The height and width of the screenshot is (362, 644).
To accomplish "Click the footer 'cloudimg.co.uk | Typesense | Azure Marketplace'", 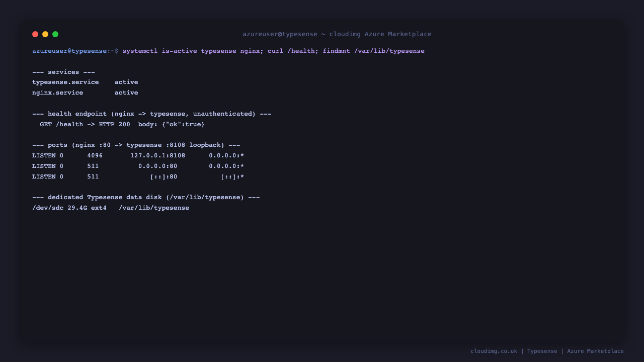I will point(547,351).
